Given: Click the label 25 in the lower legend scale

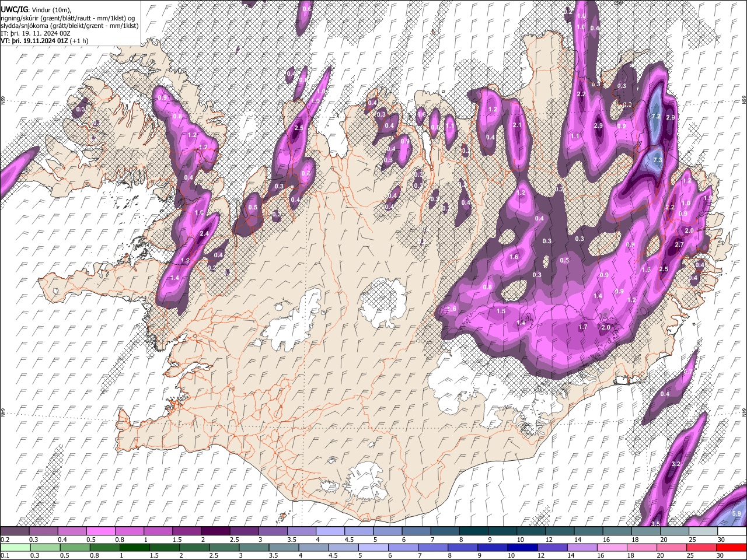Looking at the screenshot, I should (692, 555).
